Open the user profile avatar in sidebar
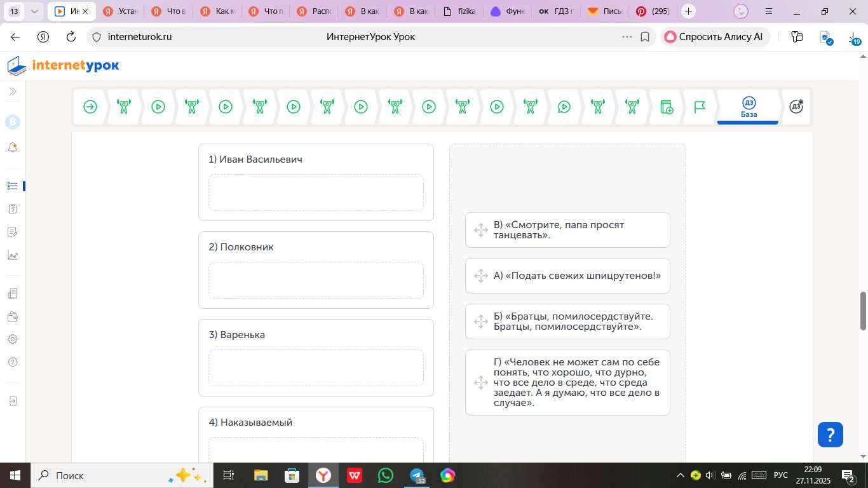This screenshot has height=488, width=868. click(13, 122)
